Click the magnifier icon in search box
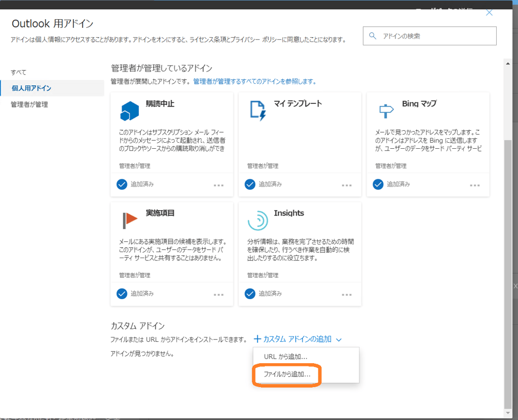 click(373, 36)
